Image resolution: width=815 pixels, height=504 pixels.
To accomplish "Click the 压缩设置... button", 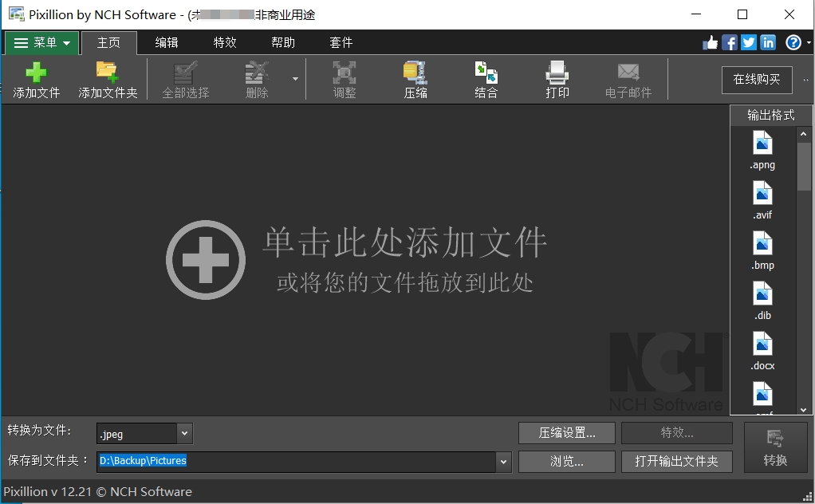I will 566,433.
